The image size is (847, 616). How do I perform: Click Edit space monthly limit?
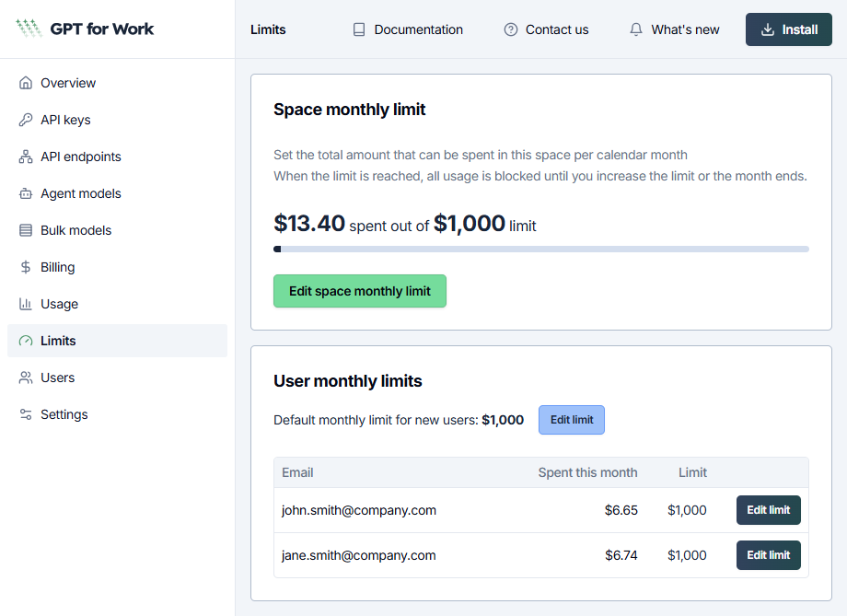[x=359, y=290]
